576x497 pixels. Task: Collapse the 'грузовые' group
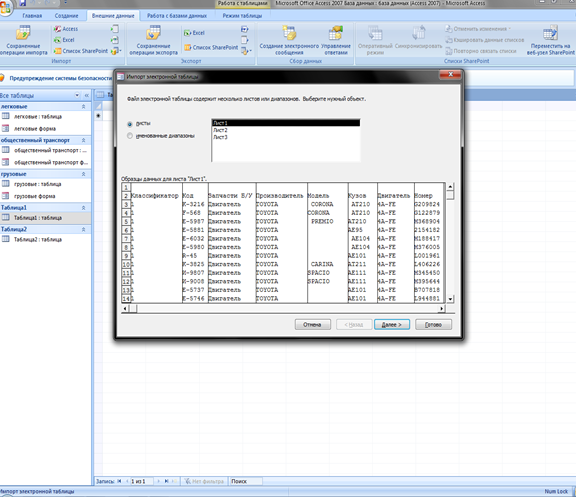coord(83,174)
